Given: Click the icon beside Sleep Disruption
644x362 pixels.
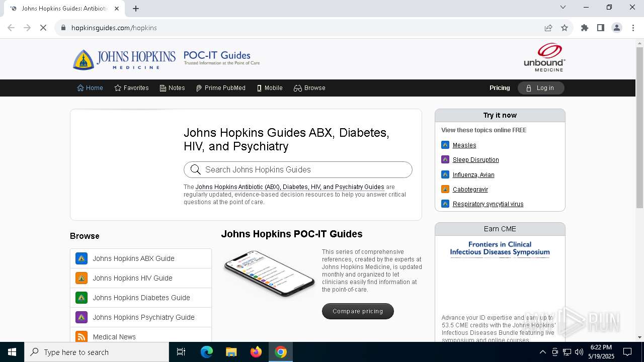Looking at the screenshot, I should coord(445,159).
